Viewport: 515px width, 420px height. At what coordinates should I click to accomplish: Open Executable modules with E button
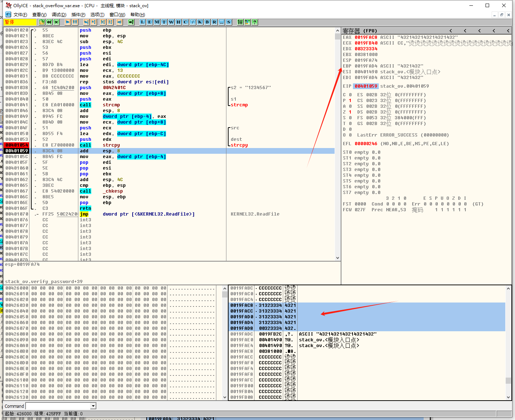point(150,22)
